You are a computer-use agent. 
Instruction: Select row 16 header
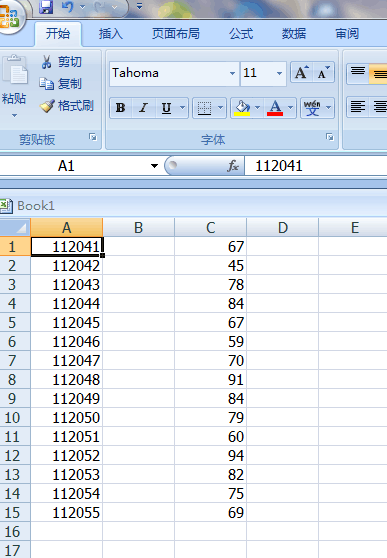(x=15, y=532)
